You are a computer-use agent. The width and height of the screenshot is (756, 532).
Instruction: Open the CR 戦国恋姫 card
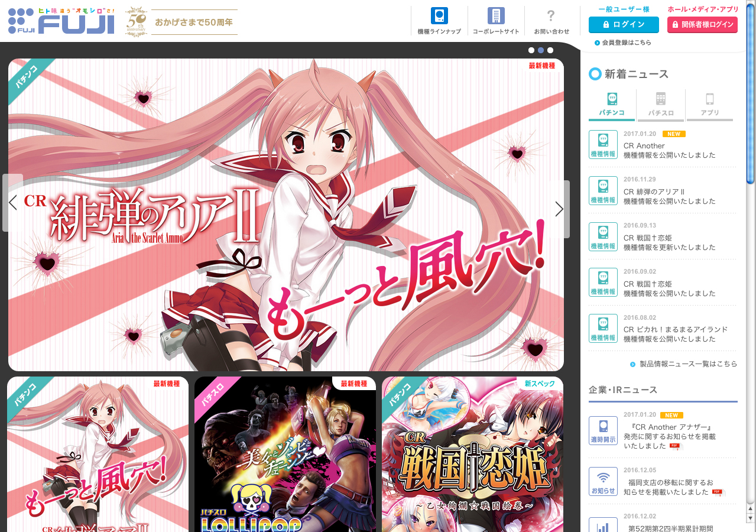coord(472,454)
